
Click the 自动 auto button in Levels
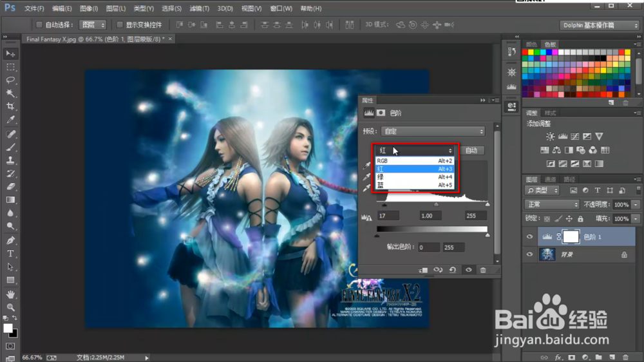coord(471,150)
